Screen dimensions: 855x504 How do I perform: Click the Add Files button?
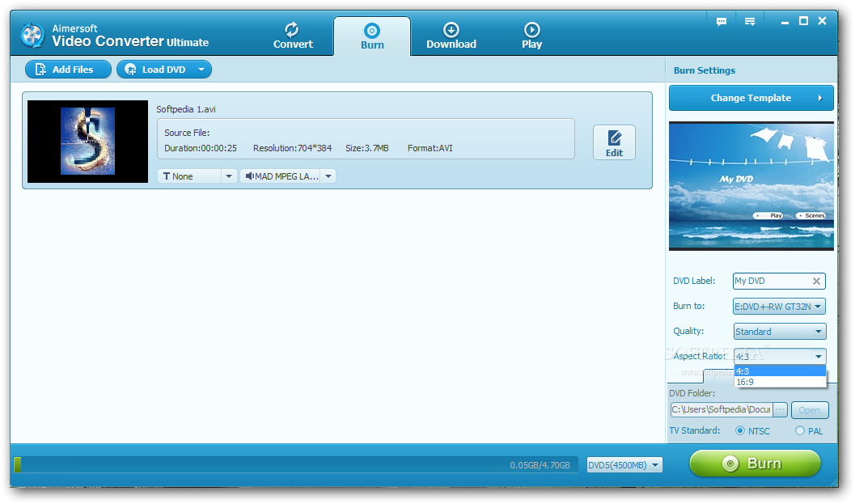(x=68, y=70)
